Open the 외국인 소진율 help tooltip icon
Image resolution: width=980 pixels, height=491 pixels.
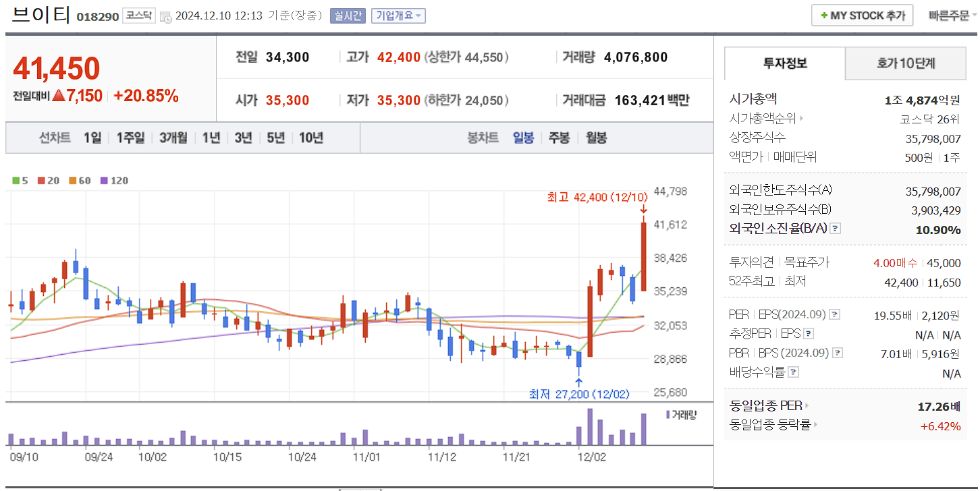(x=836, y=228)
